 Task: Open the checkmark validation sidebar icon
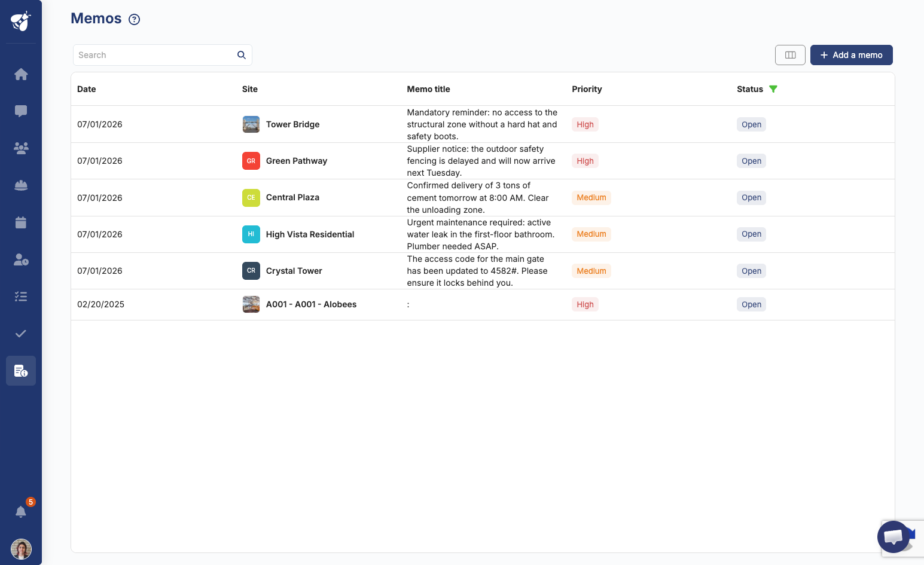21,334
